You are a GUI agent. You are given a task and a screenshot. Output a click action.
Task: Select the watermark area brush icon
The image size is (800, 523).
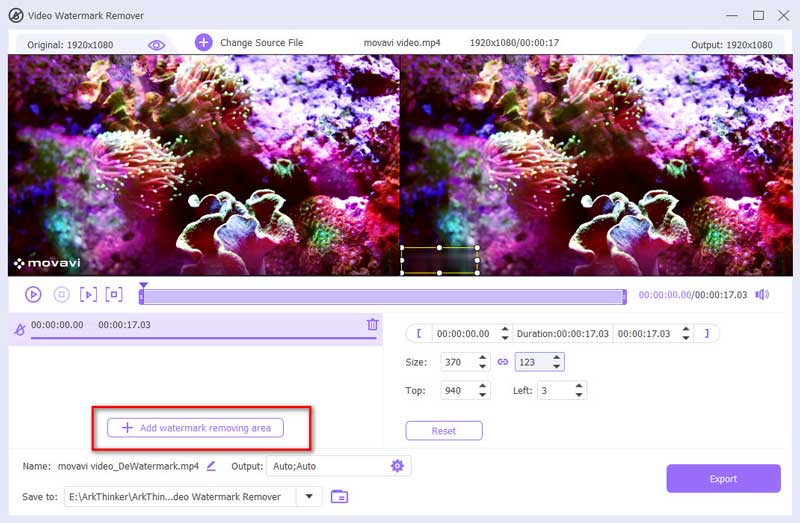20,329
